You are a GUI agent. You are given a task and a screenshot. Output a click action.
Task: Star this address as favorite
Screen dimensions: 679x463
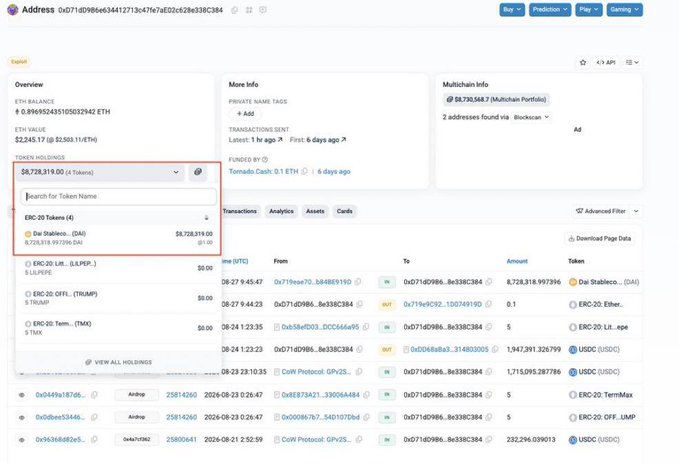(x=583, y=62)
